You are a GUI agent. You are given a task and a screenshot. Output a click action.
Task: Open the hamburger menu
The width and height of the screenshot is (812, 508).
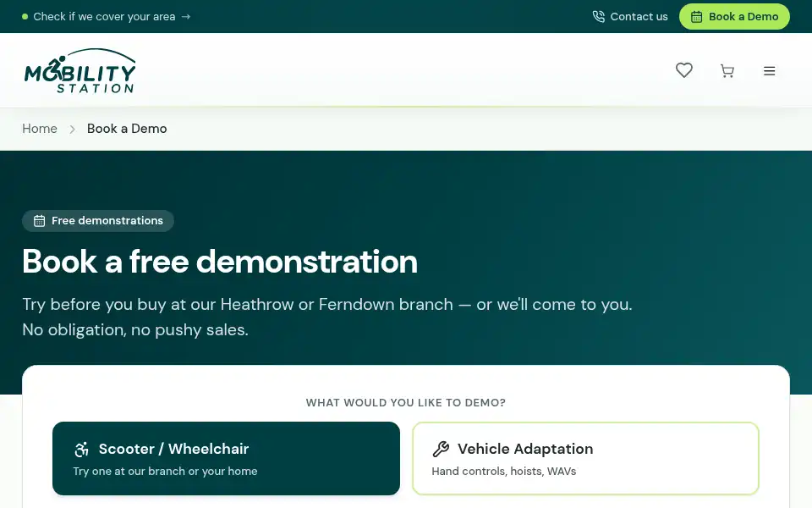click(x=769, y=71)
